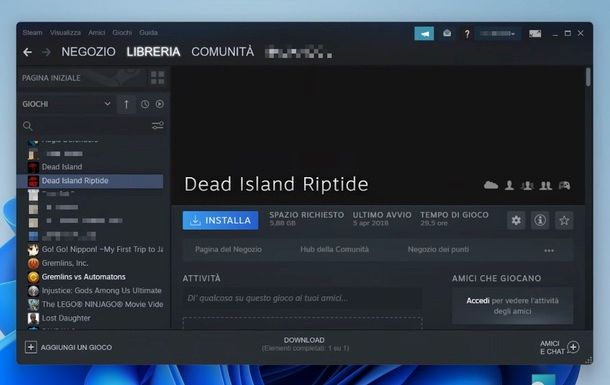Screen dimensions: 610x385
Task: Open the Amici menu
Action: 96,33
